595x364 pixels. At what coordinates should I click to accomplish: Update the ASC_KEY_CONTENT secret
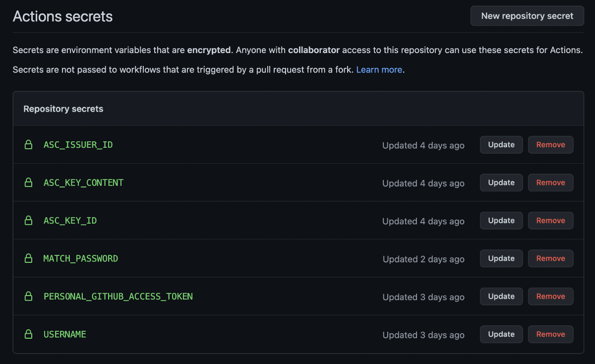501,182
